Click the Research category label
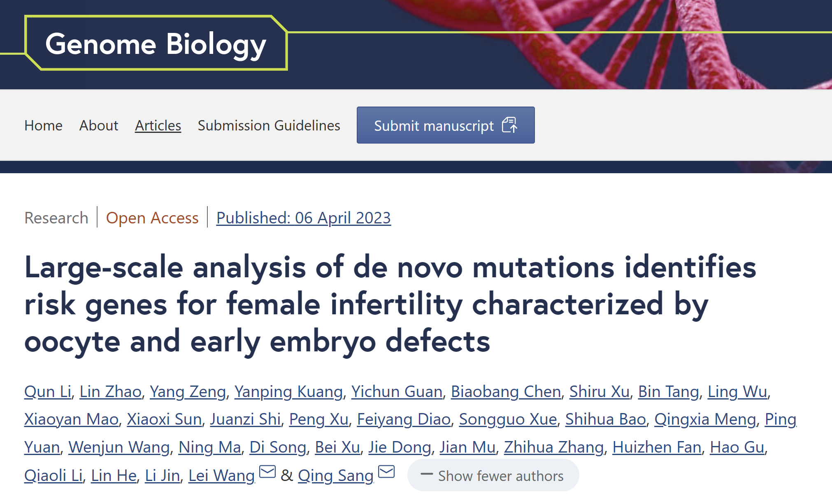 (x=56, y=218)
